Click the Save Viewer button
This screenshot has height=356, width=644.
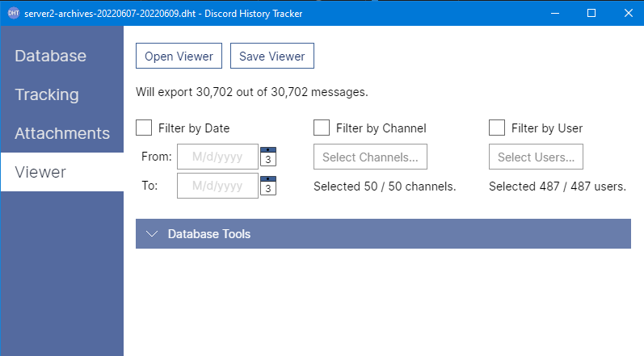[x=272, y=56]
